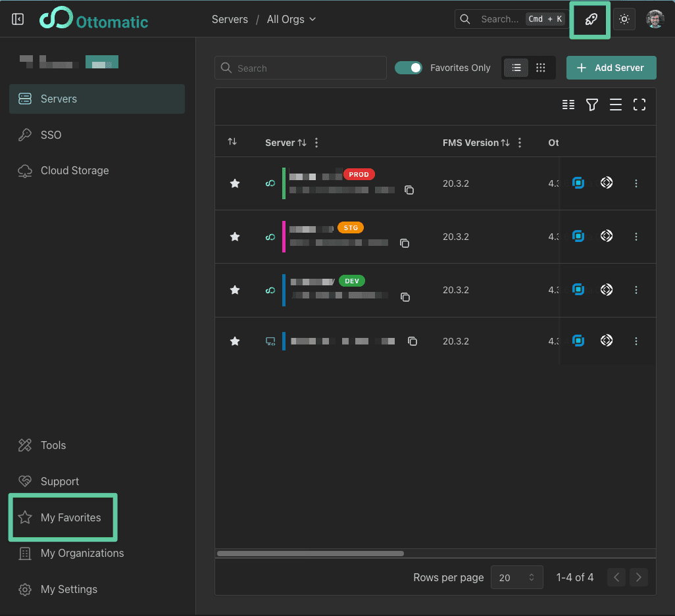Open Server column options menu

pos(316,143)
